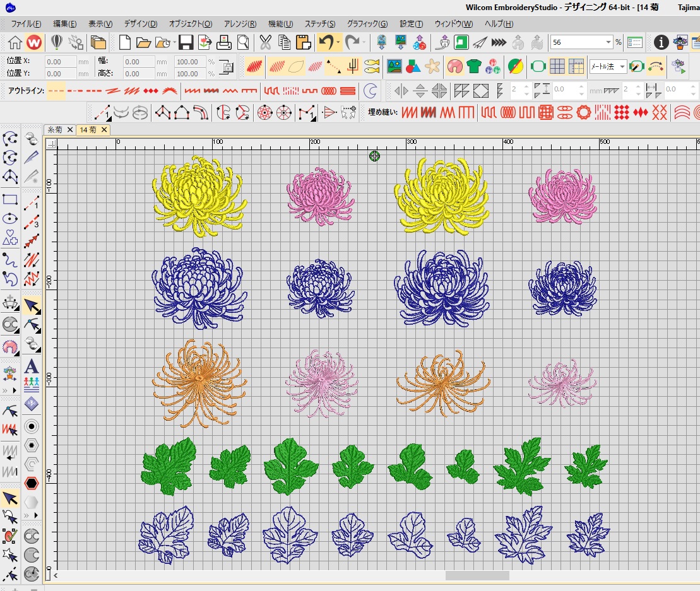Open print preview with the magnifier page icon
The image size is (700, 591).
click(243, 42)
